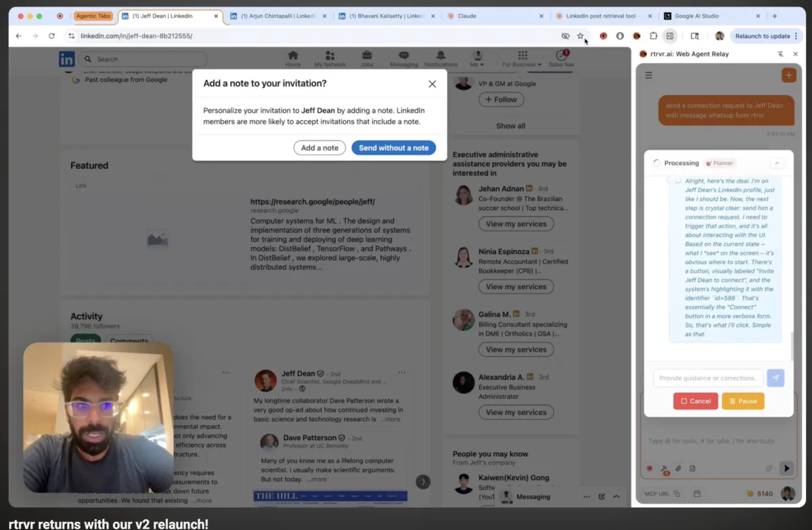The width and height of the screenshot is (812, 530).
Task: Cancel the running agent task
Action: (696, 401)
